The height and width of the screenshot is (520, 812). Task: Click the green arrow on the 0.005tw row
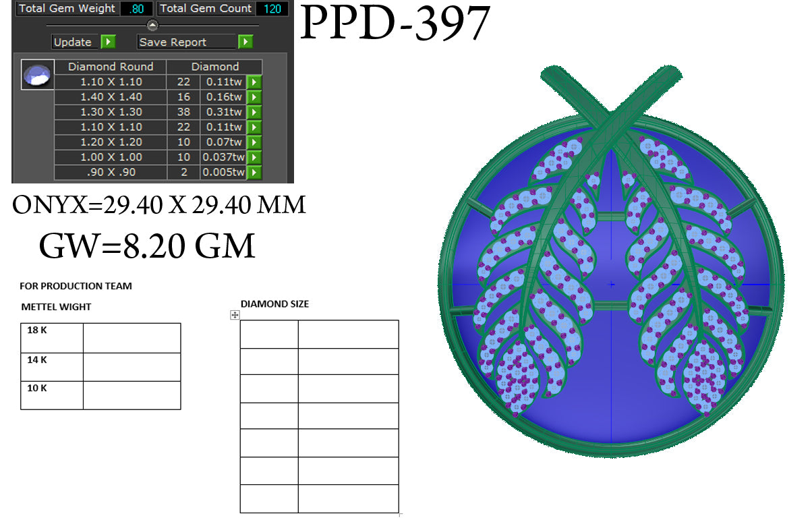click(252, 172)
